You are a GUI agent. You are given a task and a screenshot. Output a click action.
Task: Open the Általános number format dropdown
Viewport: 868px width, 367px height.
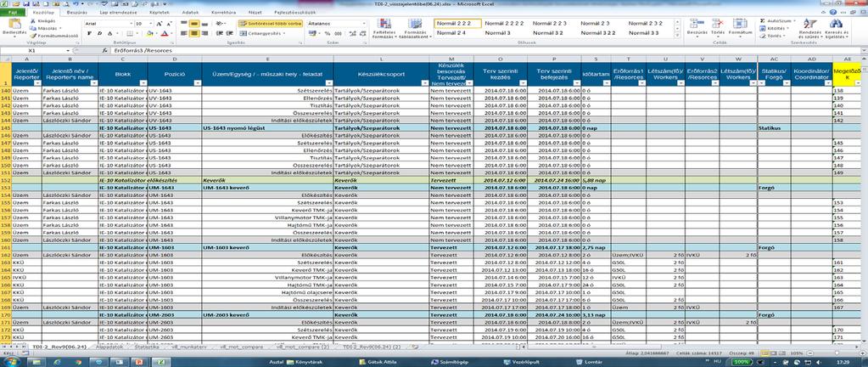tap(364, 24)
